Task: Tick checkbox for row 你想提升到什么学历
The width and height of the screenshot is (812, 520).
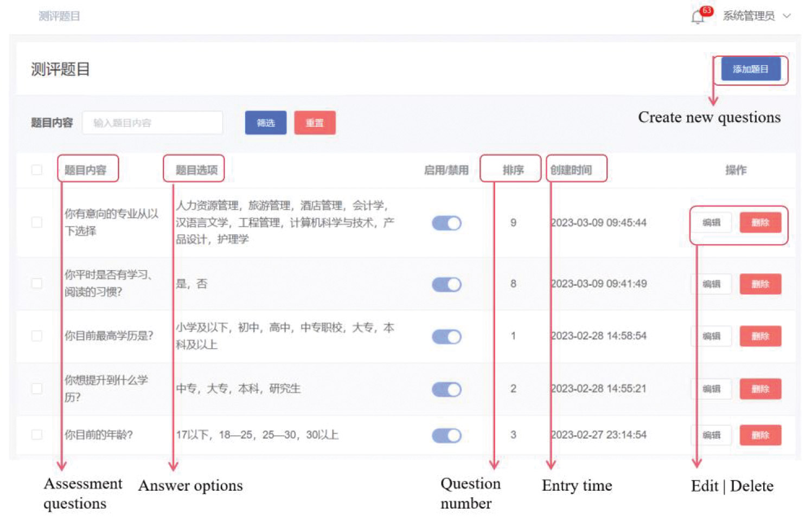Action: [x=37, y=388]
